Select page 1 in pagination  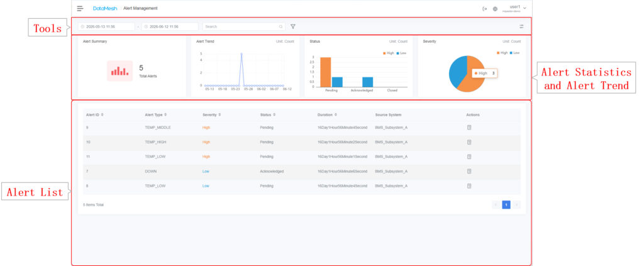click(506, 204)
